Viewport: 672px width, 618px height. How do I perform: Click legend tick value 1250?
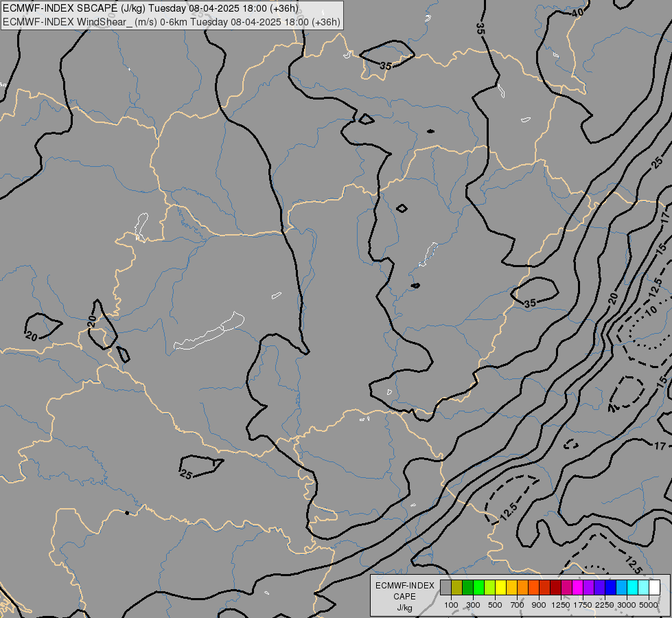[x=561, y=605]
